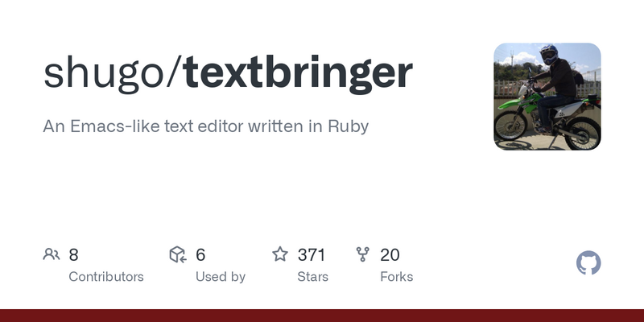Image resolution: width=644 pixels, height=322 pixels.
Task: Select the bold 'textbringer' repo name
Action: [x=298, y=74]
